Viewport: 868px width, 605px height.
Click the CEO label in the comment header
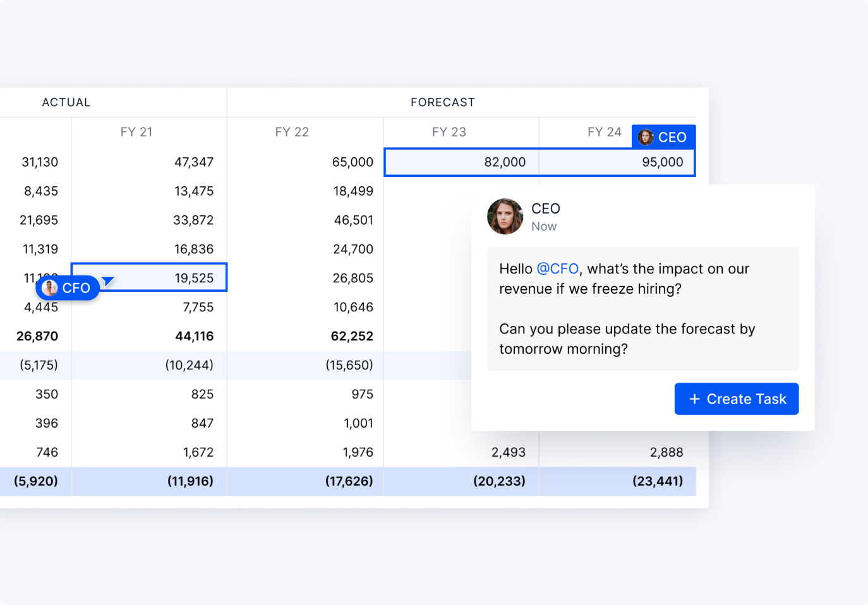(x=545, y=208)
